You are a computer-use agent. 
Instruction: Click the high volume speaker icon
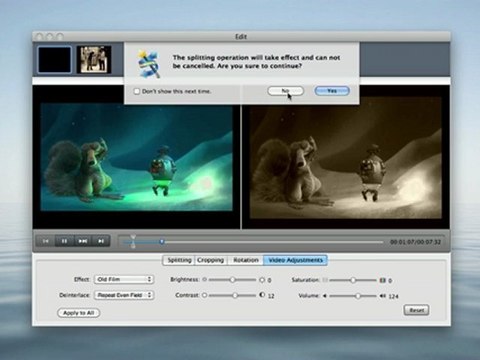(382, 296)
